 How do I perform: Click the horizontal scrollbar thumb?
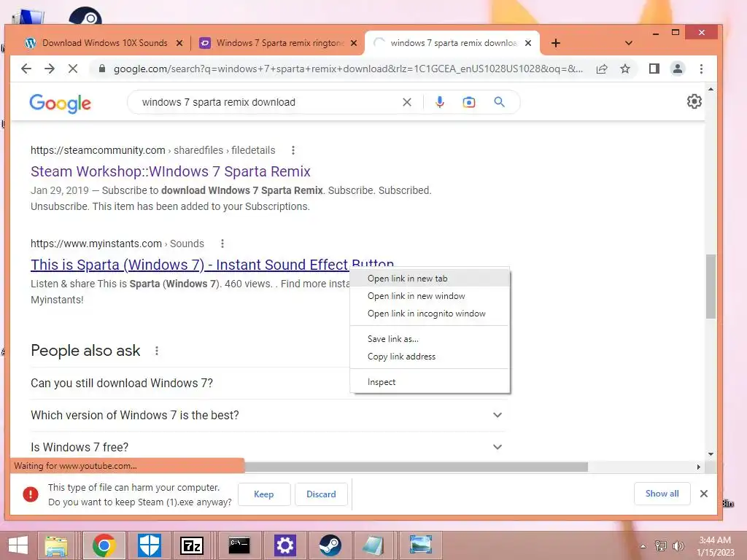(x=416, y=467)
